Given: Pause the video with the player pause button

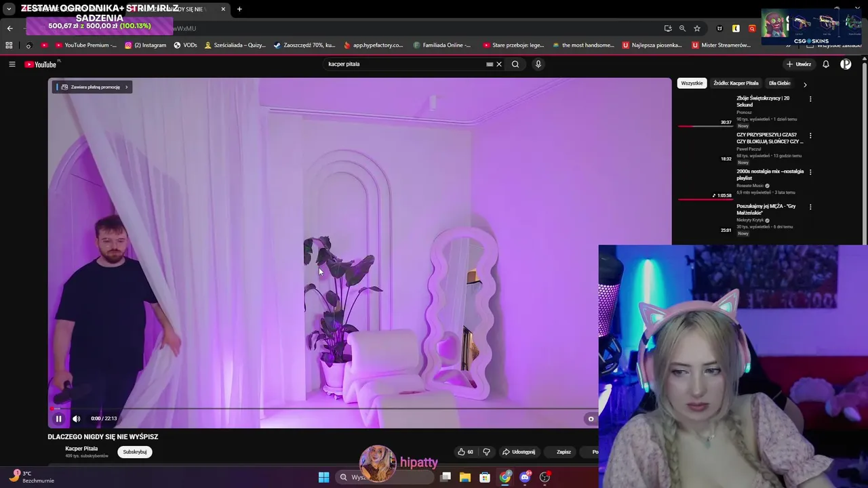Looking at the screenshot, I should (x=58, y=419).
